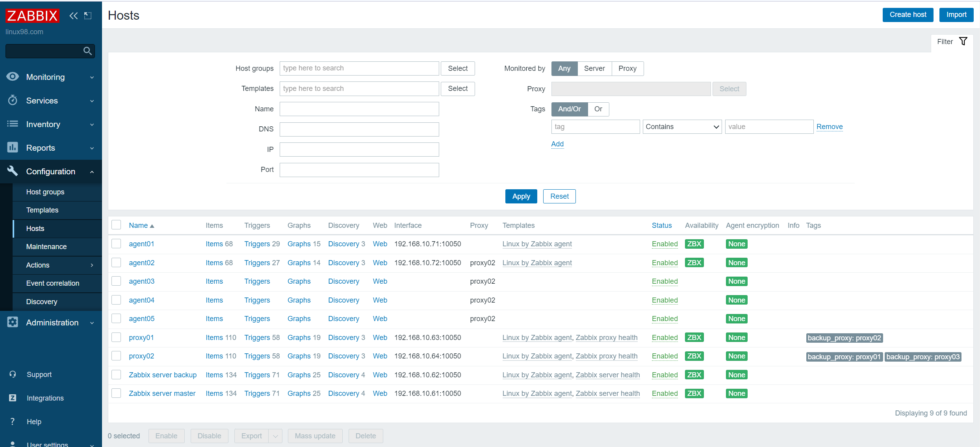Open Monitoring via the eye icon
Image resolution: width=980 pixels, height=447 pixels.
(x=13, y=77)
